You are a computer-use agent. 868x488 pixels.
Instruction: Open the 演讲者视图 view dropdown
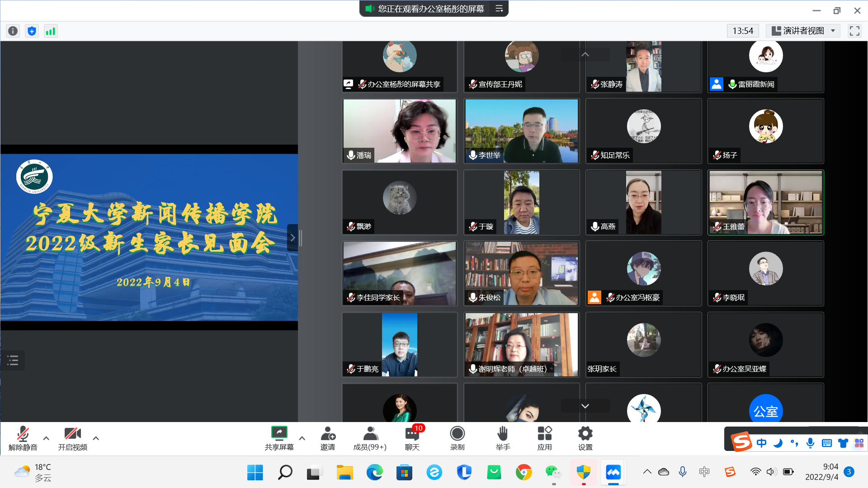(803, 31)
